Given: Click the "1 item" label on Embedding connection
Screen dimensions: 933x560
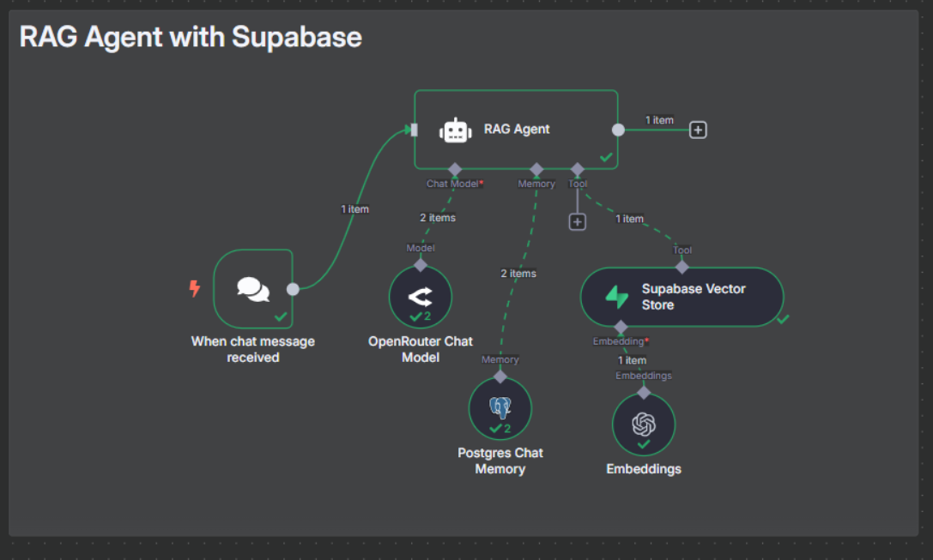Looking at the screenshot, I should [x=632, y=360].
